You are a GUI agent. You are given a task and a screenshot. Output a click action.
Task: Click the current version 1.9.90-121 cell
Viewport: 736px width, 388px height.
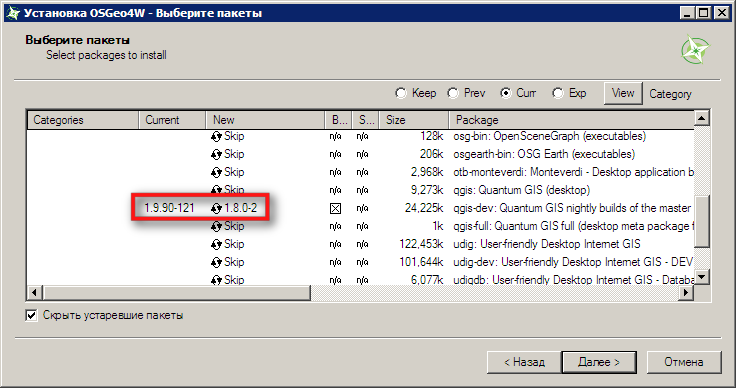[x=169, y=208]
